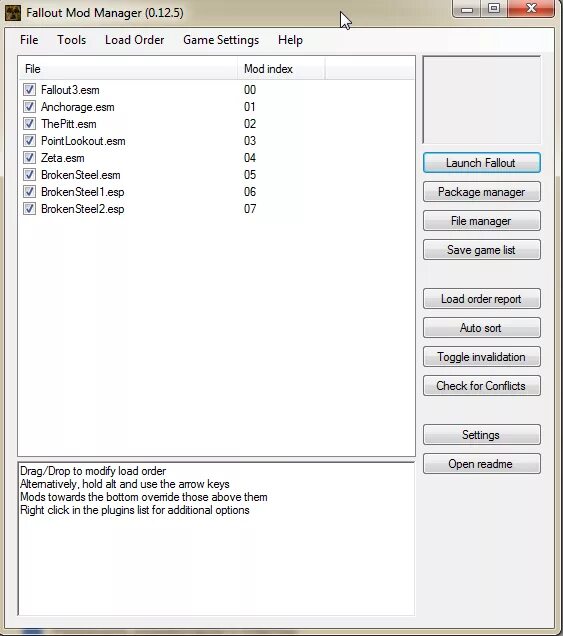This screenshot has width=563, height=636.
Task: Open the File menu
Action: [x=29, y=40]
